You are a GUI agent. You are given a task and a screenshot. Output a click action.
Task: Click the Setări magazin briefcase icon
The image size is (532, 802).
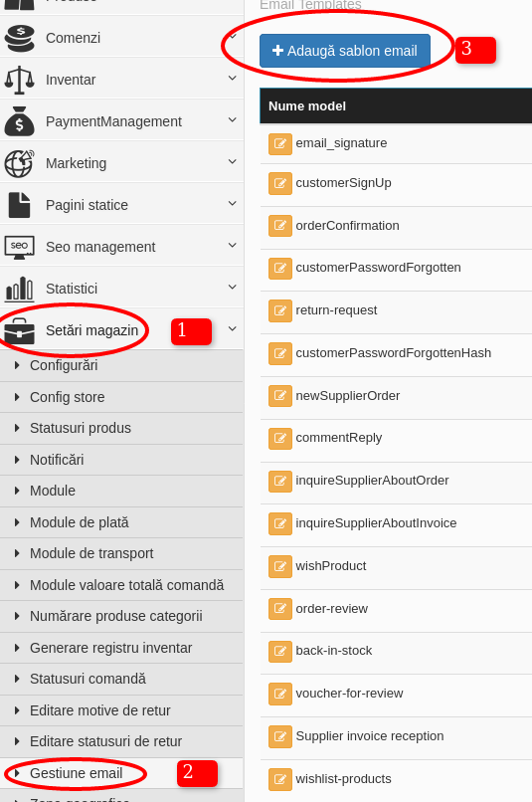click(20, 331)
